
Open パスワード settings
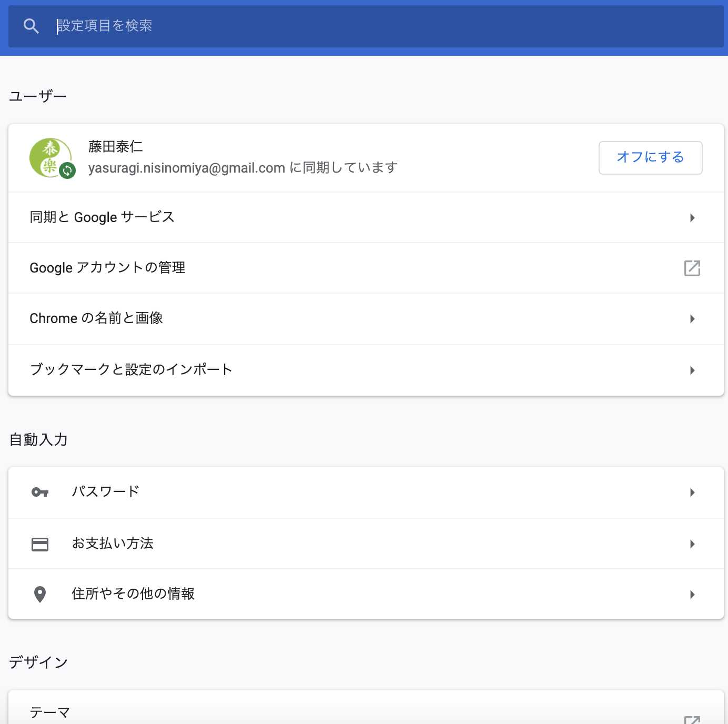pos(366,492)
